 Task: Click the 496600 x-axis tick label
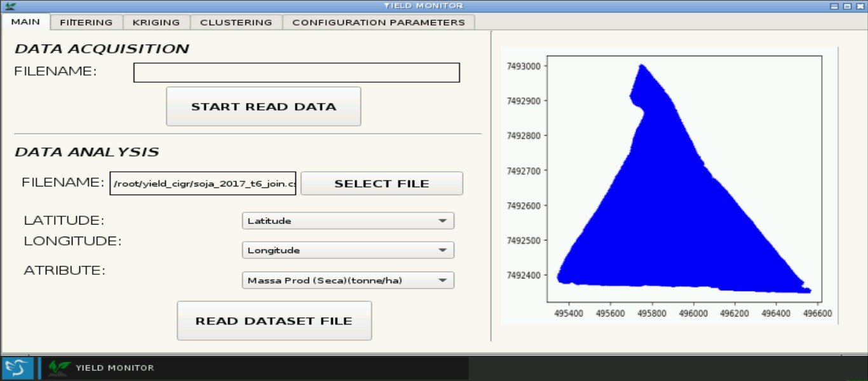coord(817,314)
